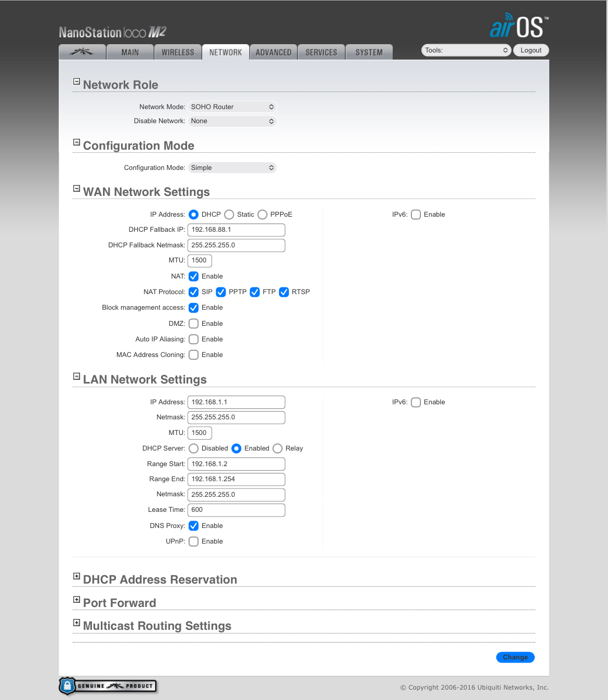Switch to the WIRELESS tab
This screenshot has width=608, height=700.
click(178, 52)
